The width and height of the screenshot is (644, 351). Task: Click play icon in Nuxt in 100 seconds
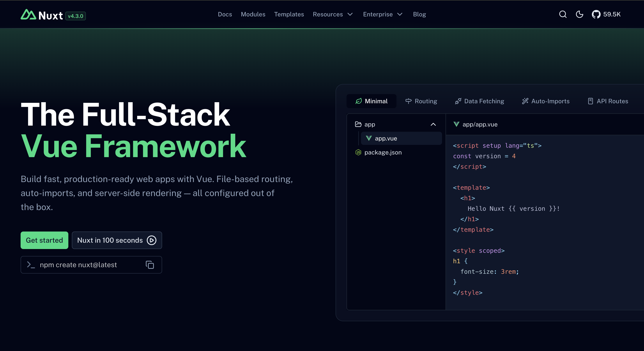coord(152,240)
